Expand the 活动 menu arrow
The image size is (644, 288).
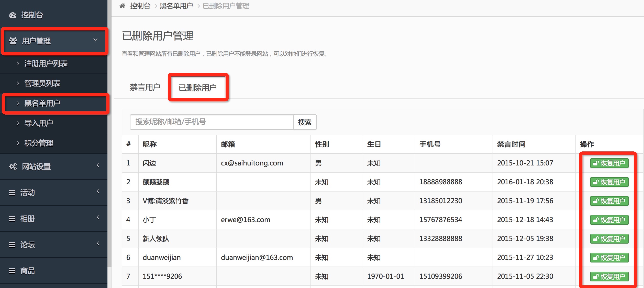(x=98, y=191)
